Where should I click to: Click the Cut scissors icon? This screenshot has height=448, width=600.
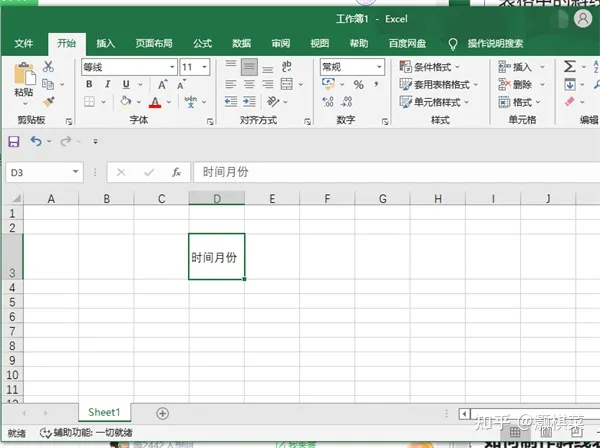(x=48, y=67)
